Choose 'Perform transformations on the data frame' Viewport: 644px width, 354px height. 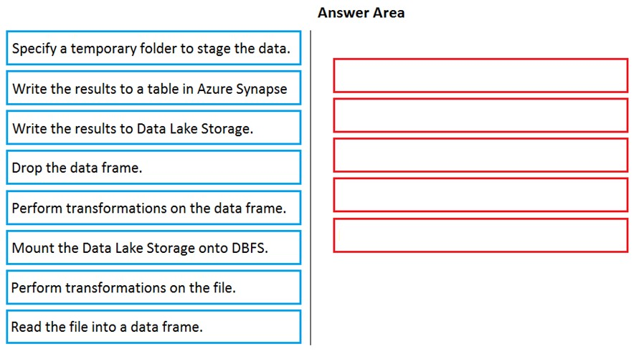[153, 208]
